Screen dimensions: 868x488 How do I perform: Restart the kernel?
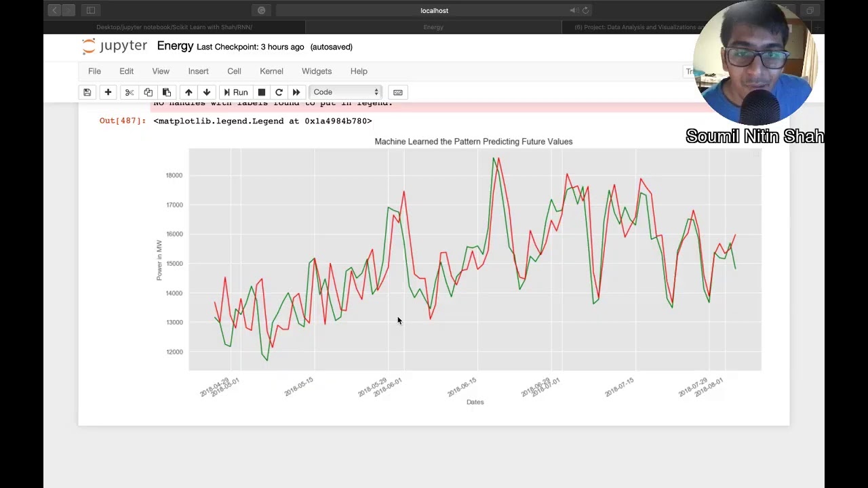pos(279,92)
